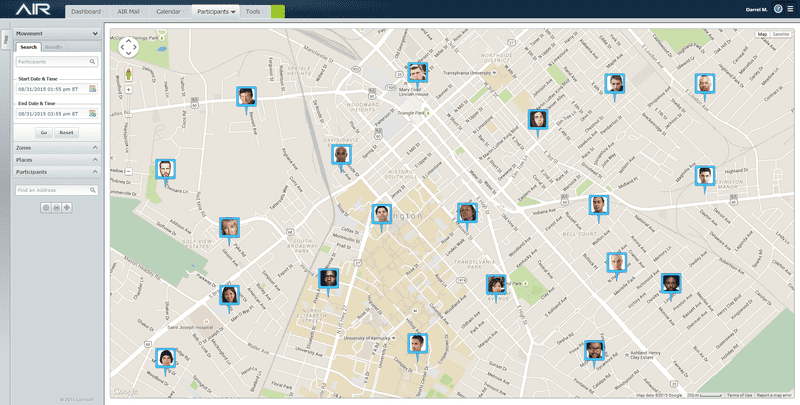Select the Street View pegman icon

[x=129, y=74]
